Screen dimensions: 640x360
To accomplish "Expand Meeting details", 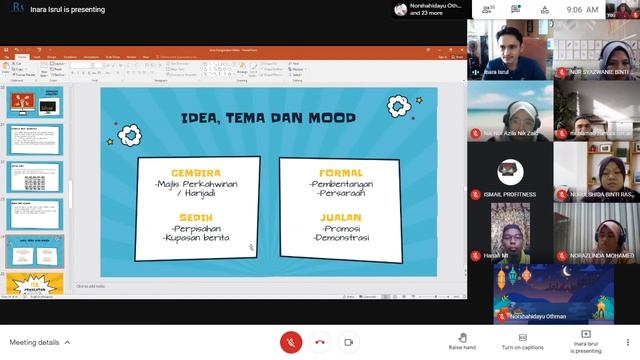I will [40, 342].
